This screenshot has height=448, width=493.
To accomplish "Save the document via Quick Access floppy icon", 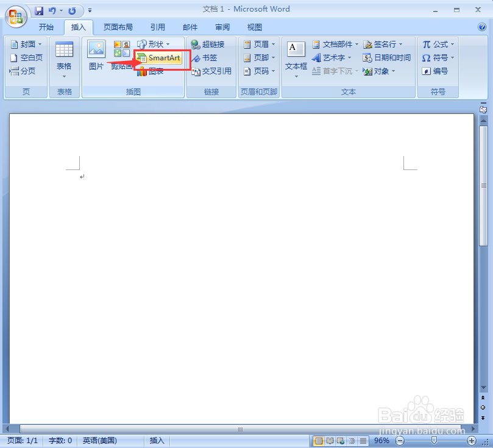I will pyautogui.click(x=39, y=11).
